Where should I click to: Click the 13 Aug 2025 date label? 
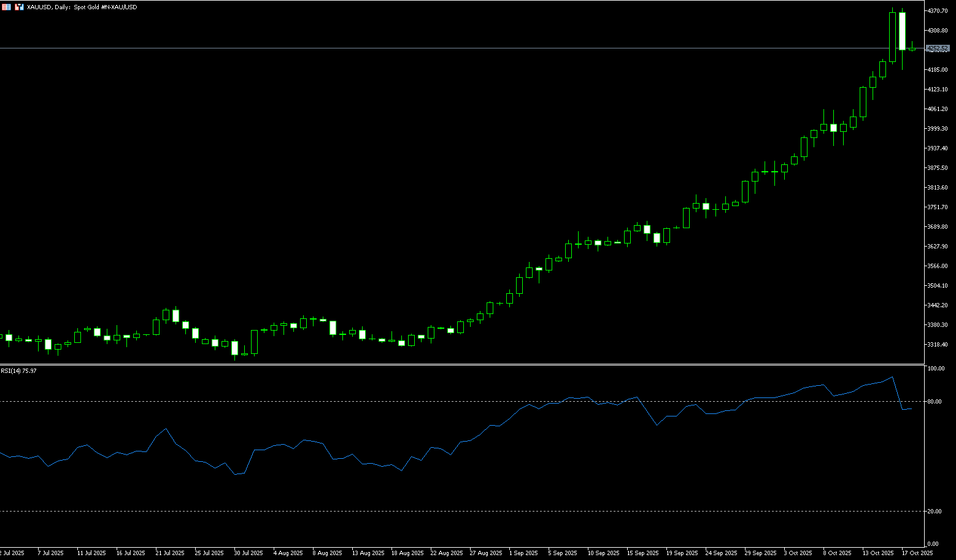click(366, 553)
